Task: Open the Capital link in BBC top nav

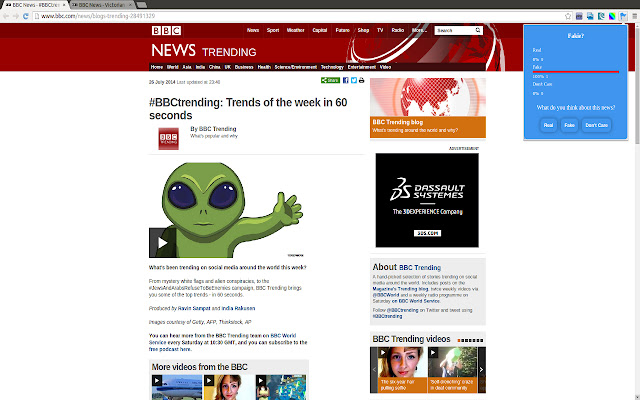Action: pos(320,30)
